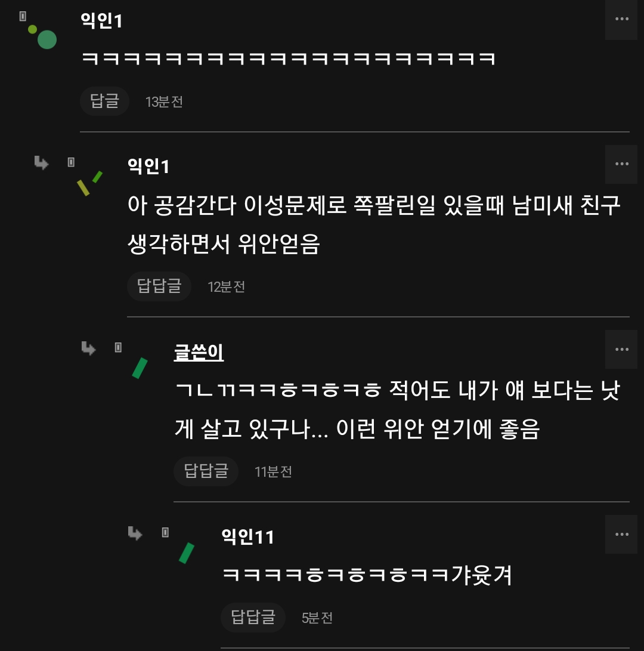
Task: Open the more options menu on 글쓴이's comment
Action: tap(621, 349)
